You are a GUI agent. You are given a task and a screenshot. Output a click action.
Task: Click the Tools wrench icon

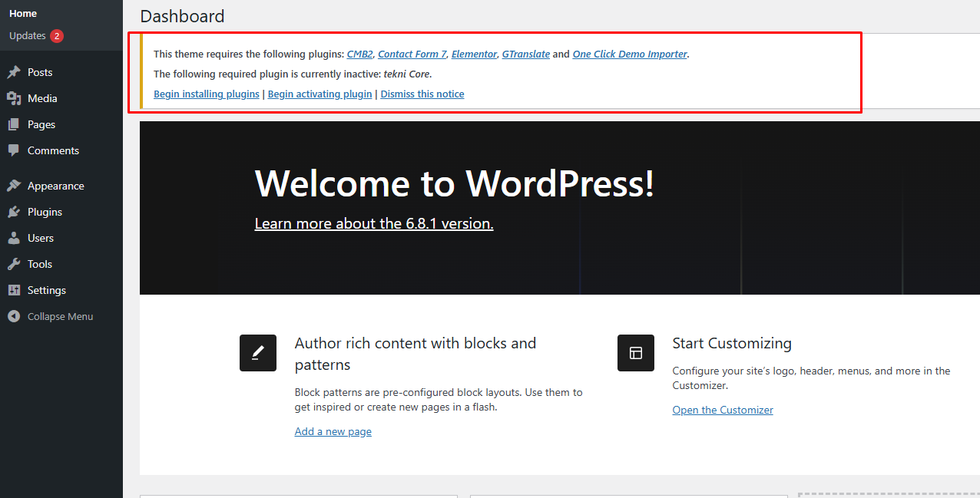(14, 264)
